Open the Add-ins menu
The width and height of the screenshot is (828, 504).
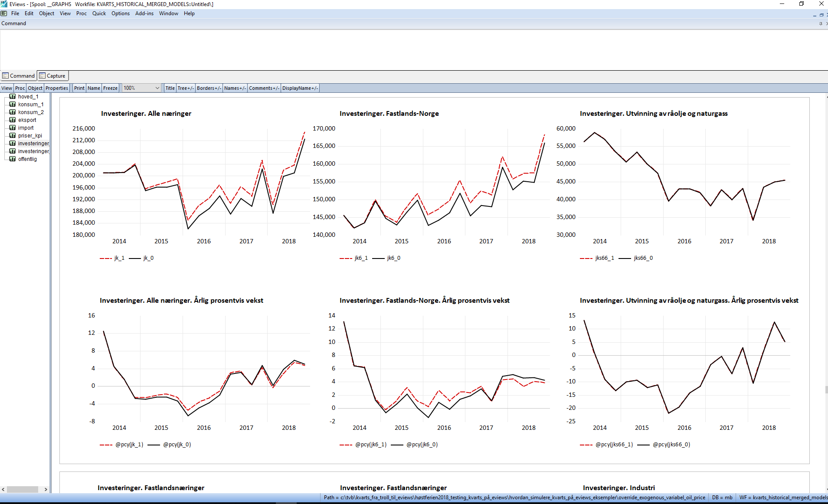click(144, 13)
